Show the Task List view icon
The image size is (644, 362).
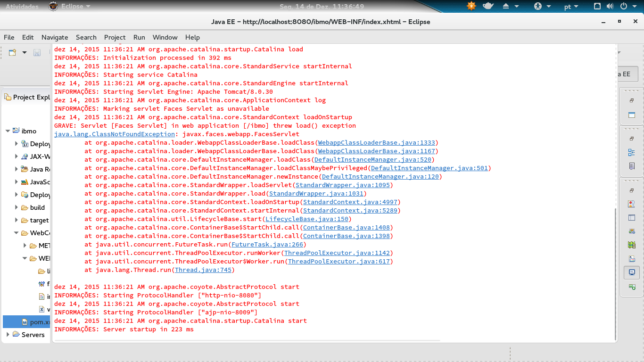point(632,166)
